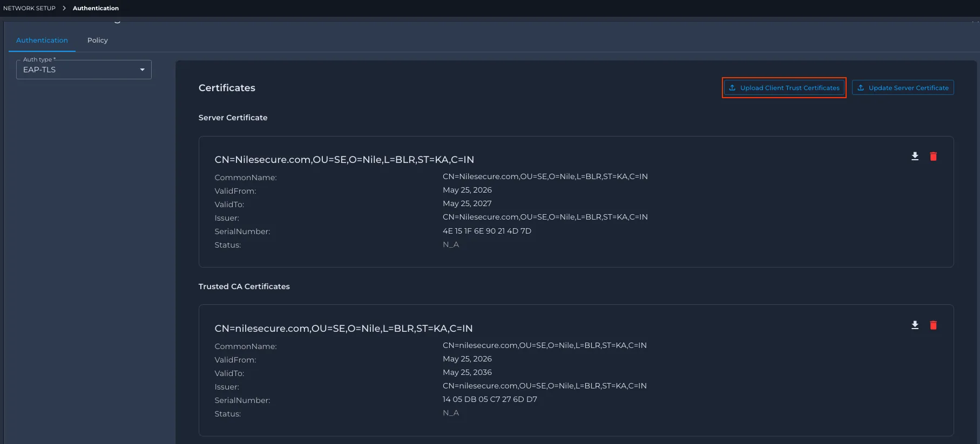Screen dimensions: 980x444
Task: Delete the Trusted CA certificate
Action: [x=933, y=325]
